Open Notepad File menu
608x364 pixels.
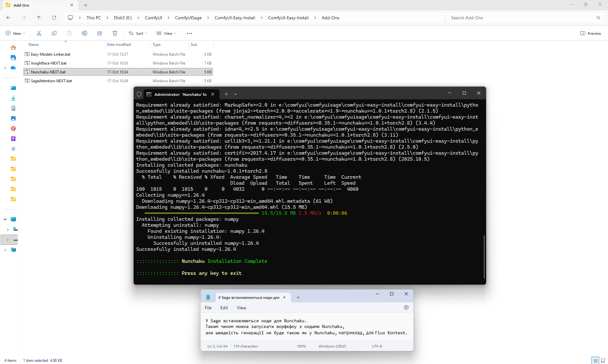208,308
